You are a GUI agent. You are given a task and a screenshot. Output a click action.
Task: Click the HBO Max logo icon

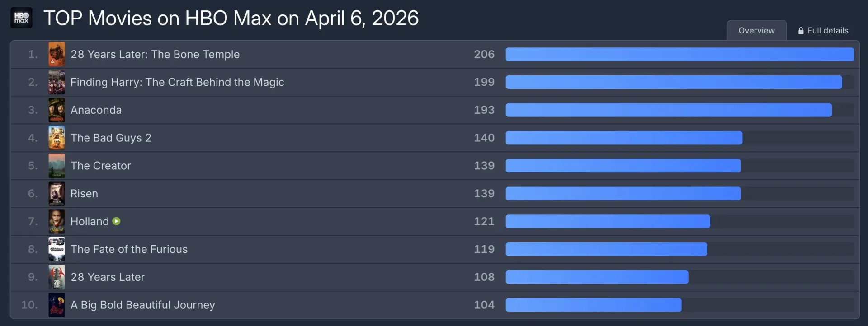click(21, 18)
